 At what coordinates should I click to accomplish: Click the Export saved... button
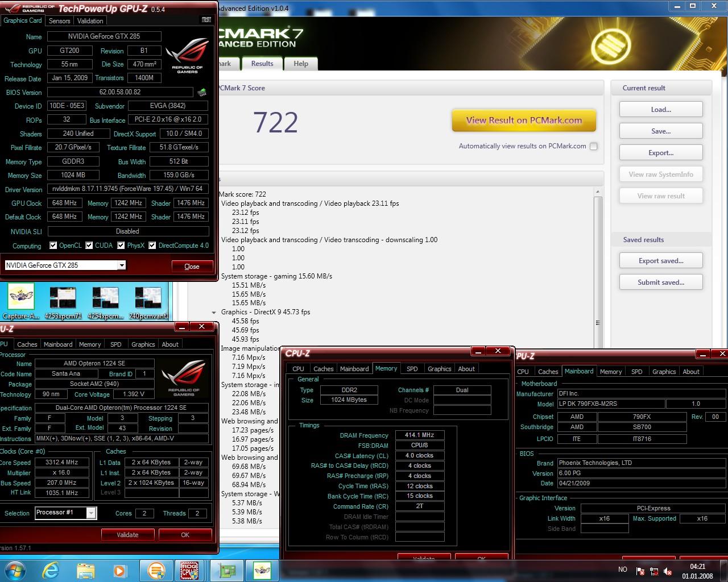coord(661,261)
